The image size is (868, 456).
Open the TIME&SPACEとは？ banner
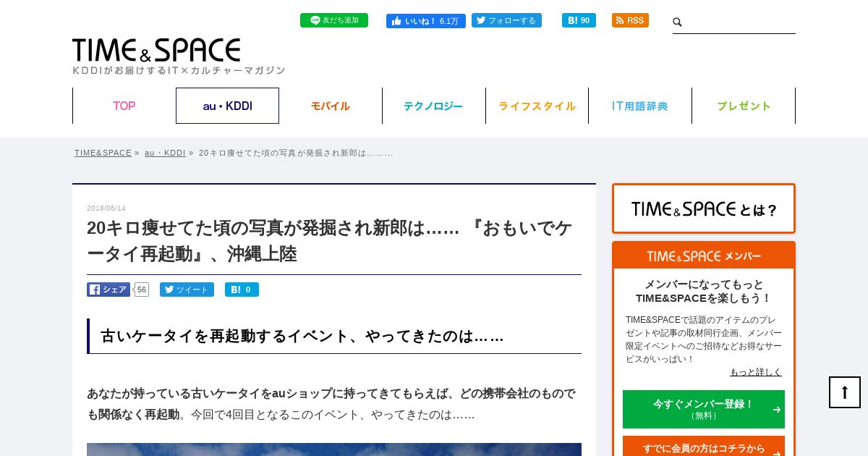[704, 208]
